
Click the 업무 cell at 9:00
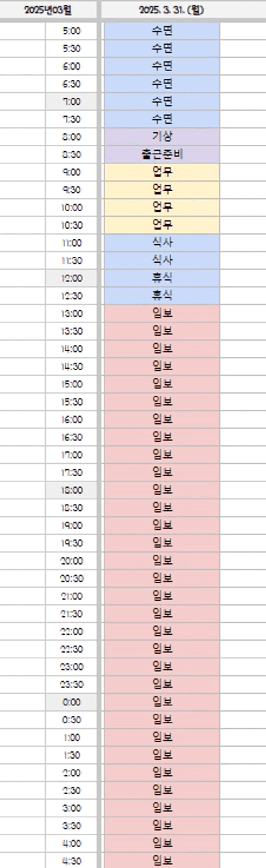click(162, 172)
